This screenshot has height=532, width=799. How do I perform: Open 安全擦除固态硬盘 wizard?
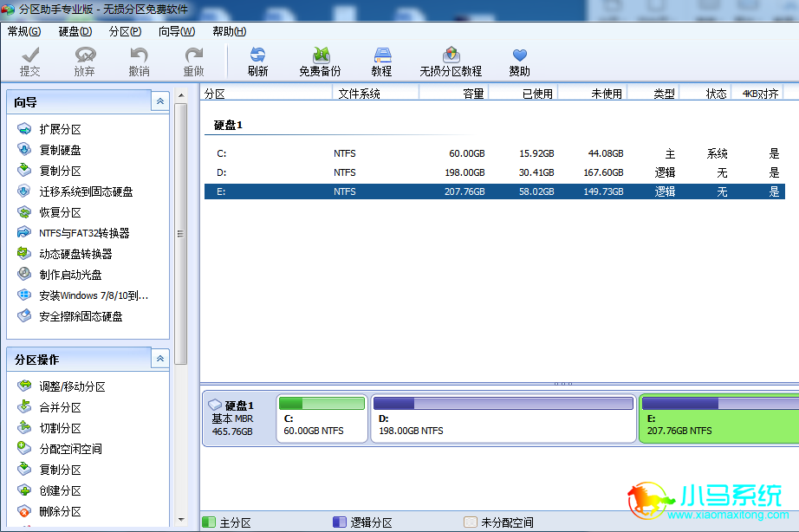[70, 316]
